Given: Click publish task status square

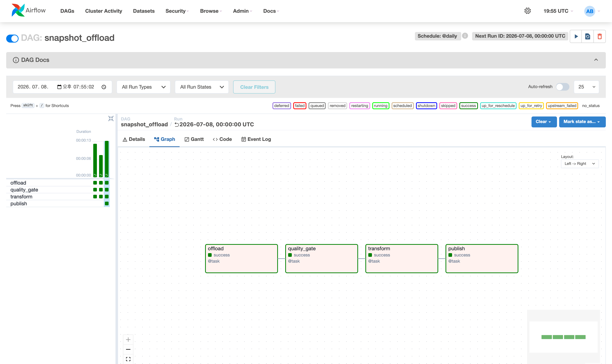Looking at the screenshot, I should point(107,204).
